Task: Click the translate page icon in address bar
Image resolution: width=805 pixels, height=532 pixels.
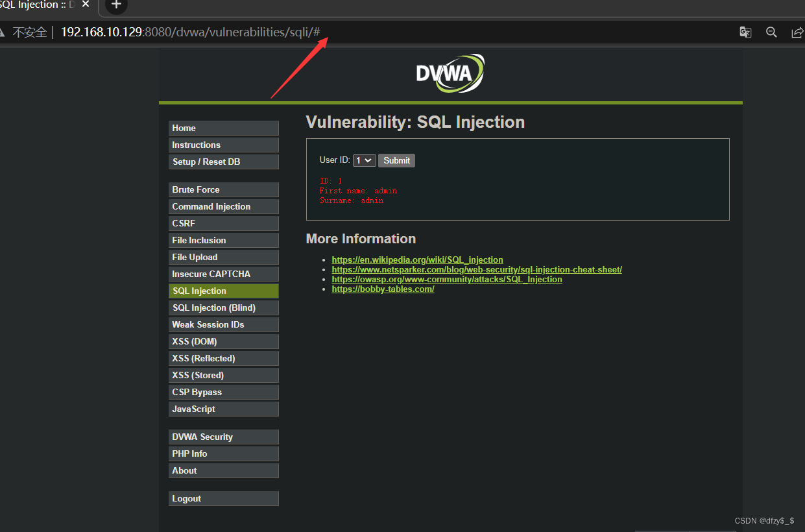Action: pyautogui.click(x=745, y=32)
